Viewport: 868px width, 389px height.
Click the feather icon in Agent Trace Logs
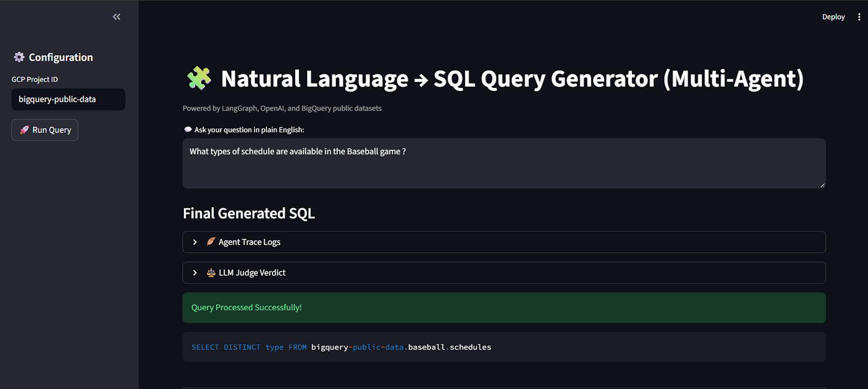point(211,241)
